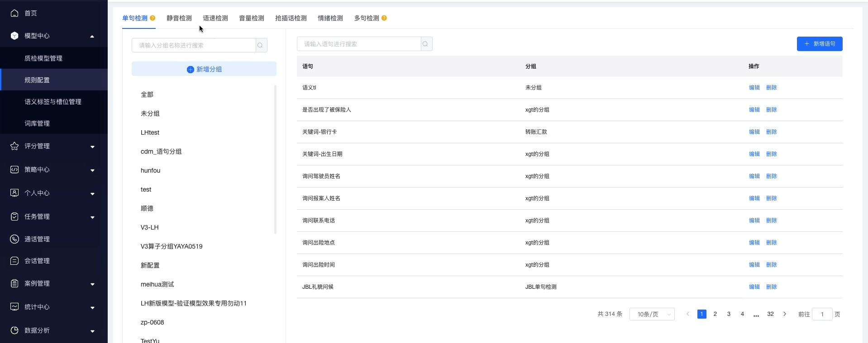Click the 新增语句 button
Viewport: 868px width, 343px height.
click(820, 44)
